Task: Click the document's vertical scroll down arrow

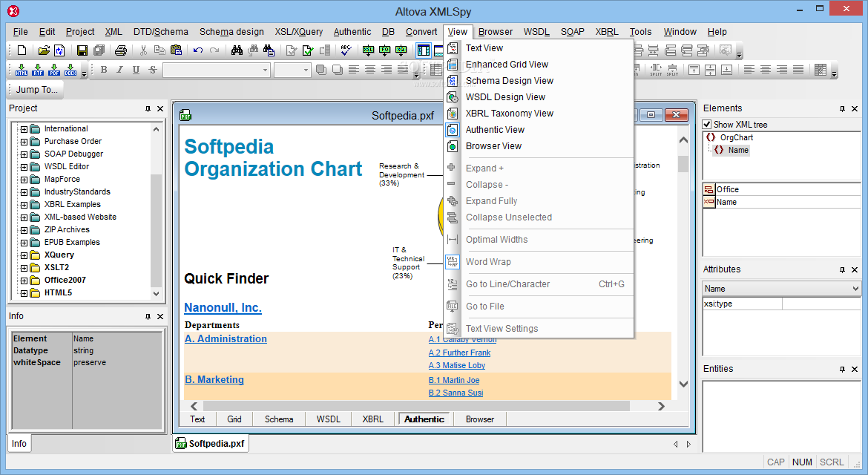Action: [684, 384]
